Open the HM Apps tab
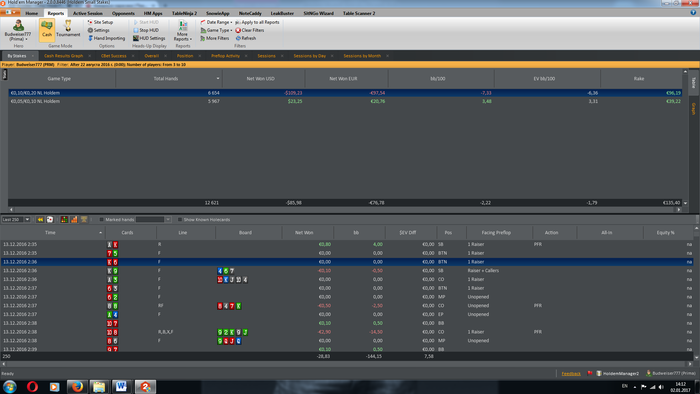The height and width of the screenshot is (394, 700). click(x=153, y=13)
